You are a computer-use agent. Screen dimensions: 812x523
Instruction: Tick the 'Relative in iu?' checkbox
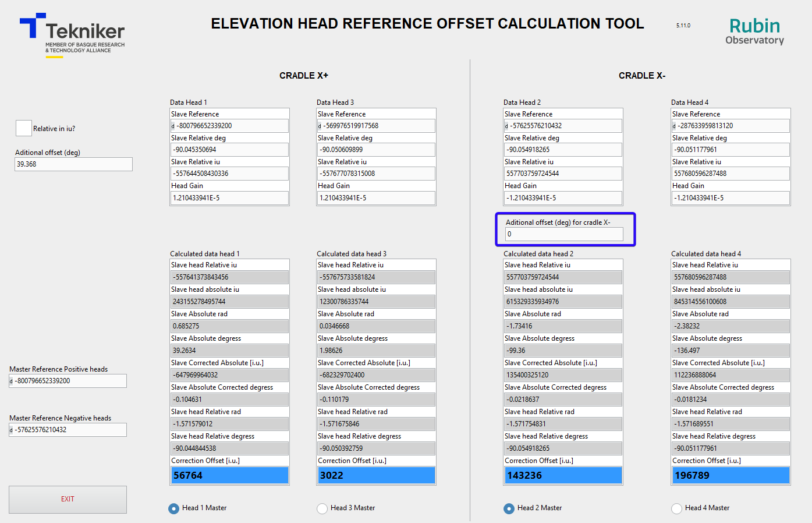(24, 128)
